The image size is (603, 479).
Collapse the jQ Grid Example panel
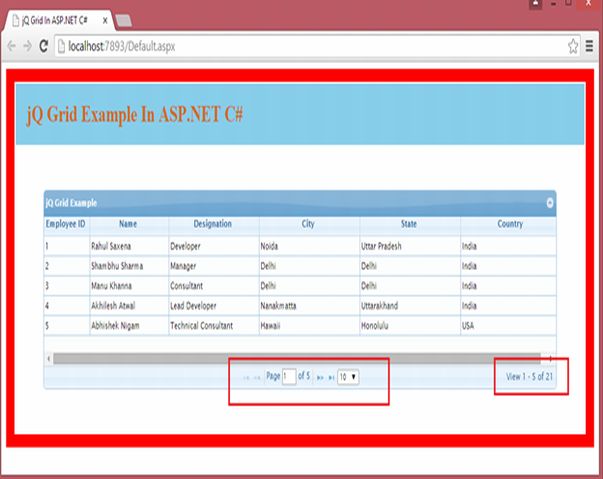(x=550, y=203)
